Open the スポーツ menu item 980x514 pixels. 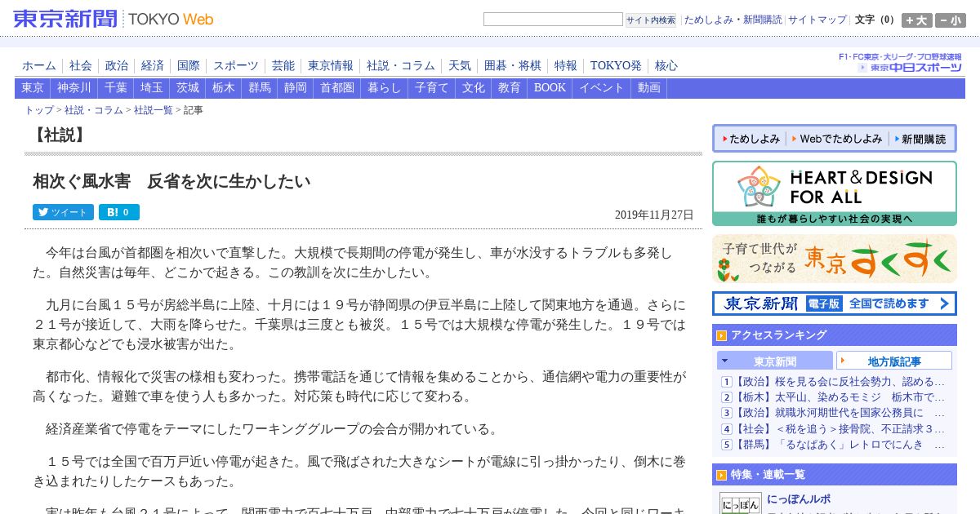pos(236,65)
